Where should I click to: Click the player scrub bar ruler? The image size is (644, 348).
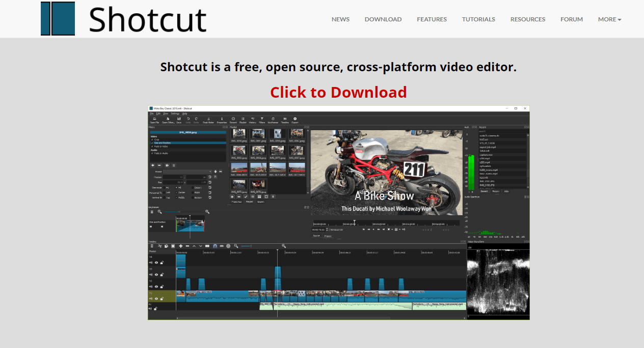coord(386,223)
